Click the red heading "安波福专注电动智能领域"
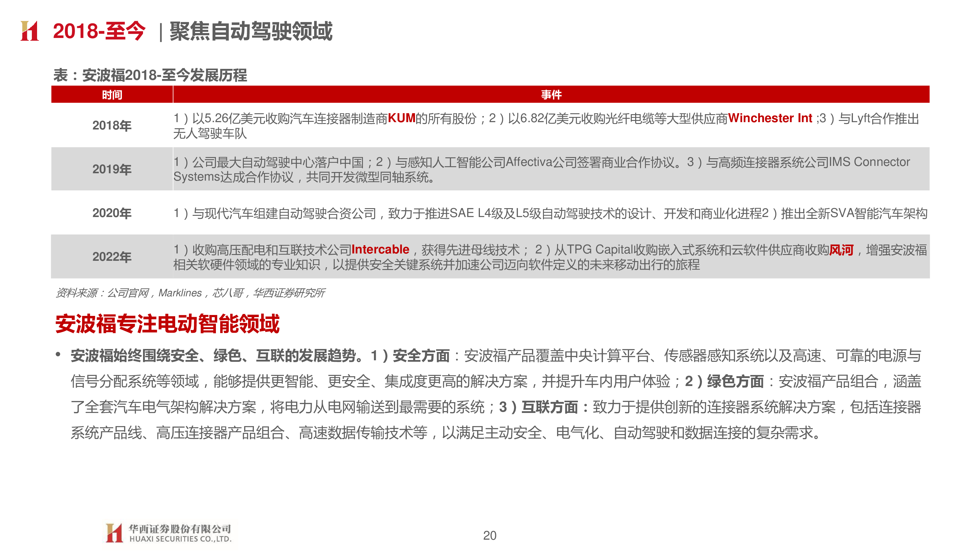Image resolution: width=980 pixels, height=551 pixels. click(168, 324)
